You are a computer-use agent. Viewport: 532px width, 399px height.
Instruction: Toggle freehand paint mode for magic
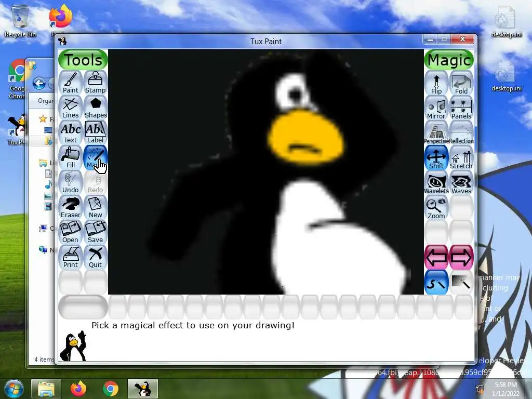[x=436, y=282]
